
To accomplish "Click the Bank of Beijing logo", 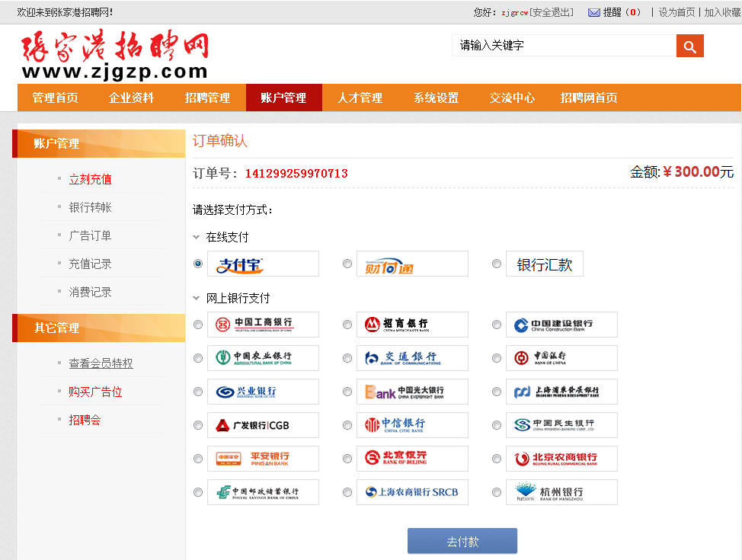I will coord(412,459).
